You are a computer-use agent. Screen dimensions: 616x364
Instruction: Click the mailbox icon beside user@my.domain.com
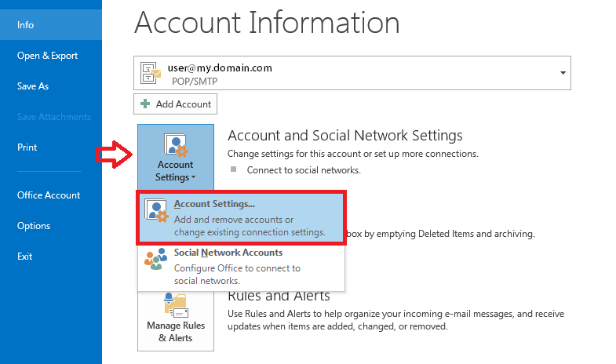[151, 73]
